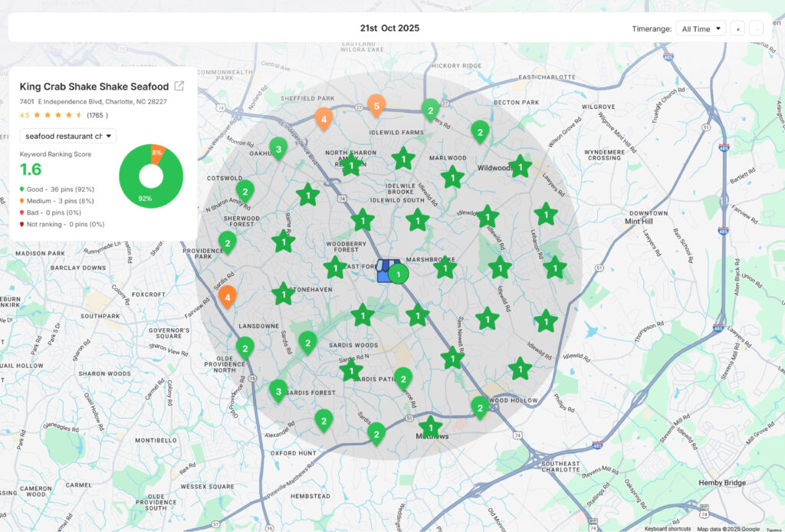The width and height of the screenshot is (785, 532).
Task: Click star pin at Marshbrooke label
Action: click(445, 268)
